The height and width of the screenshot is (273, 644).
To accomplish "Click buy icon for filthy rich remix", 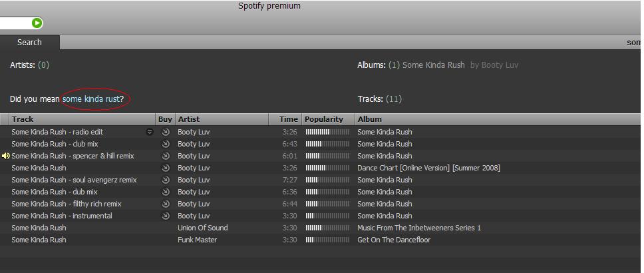I will (166, 204).
